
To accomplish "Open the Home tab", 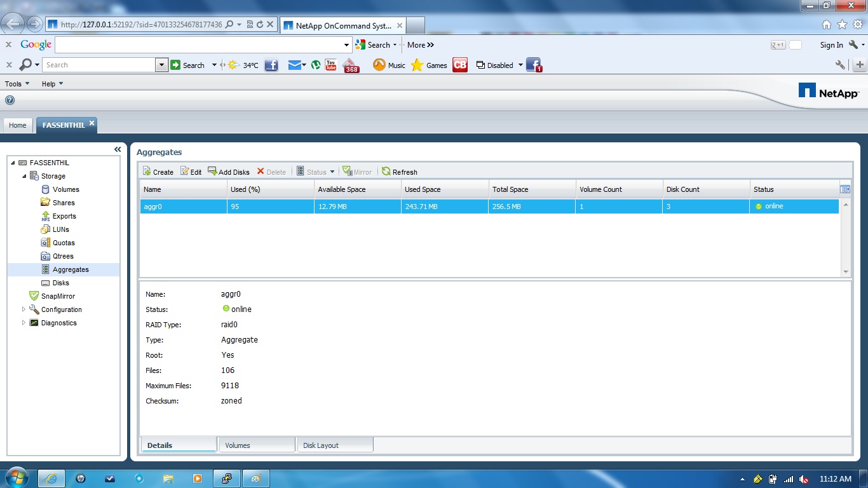I will 17,125.
